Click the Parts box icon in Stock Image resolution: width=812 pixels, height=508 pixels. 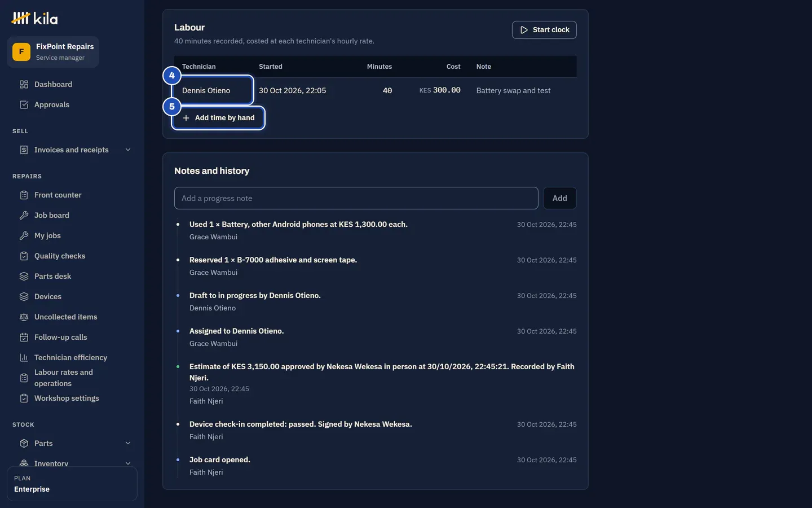pos(24,444)
